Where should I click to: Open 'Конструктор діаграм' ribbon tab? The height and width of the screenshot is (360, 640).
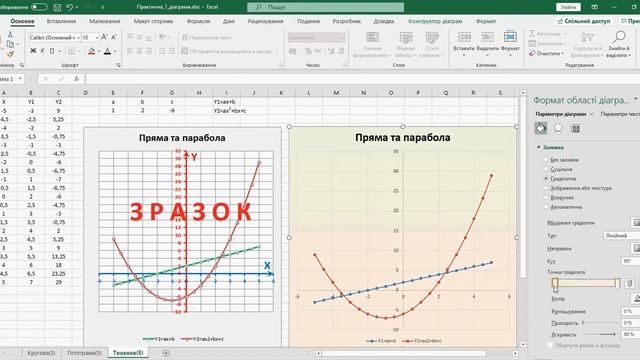pyautogui.click(x=435, y=21)
